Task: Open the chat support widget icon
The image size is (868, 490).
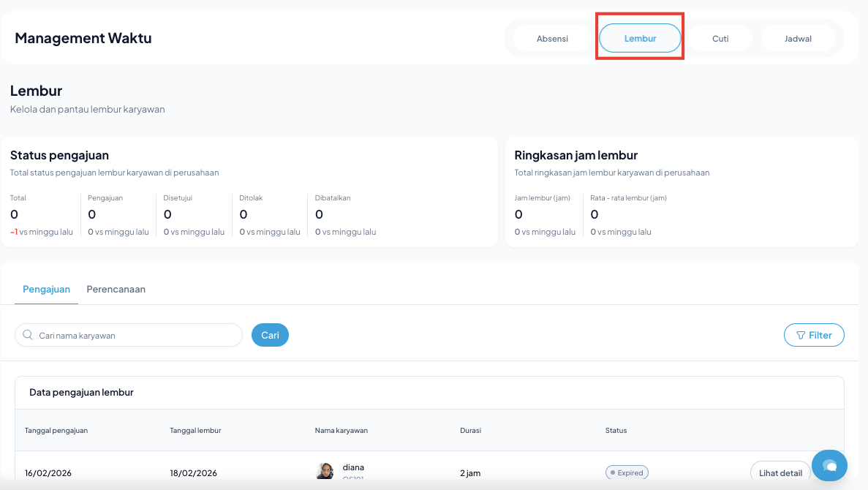Action: point(829,466)
